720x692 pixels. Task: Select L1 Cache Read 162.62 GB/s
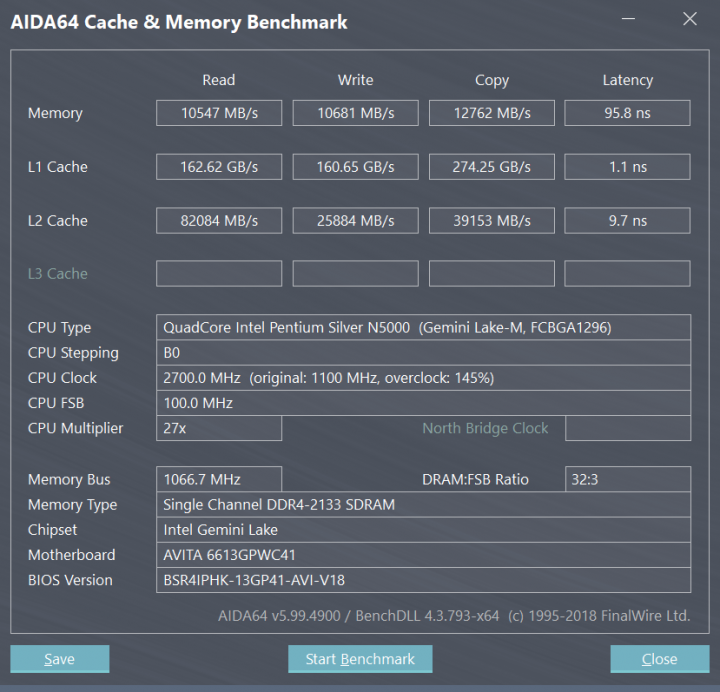(x=219, y=167)
